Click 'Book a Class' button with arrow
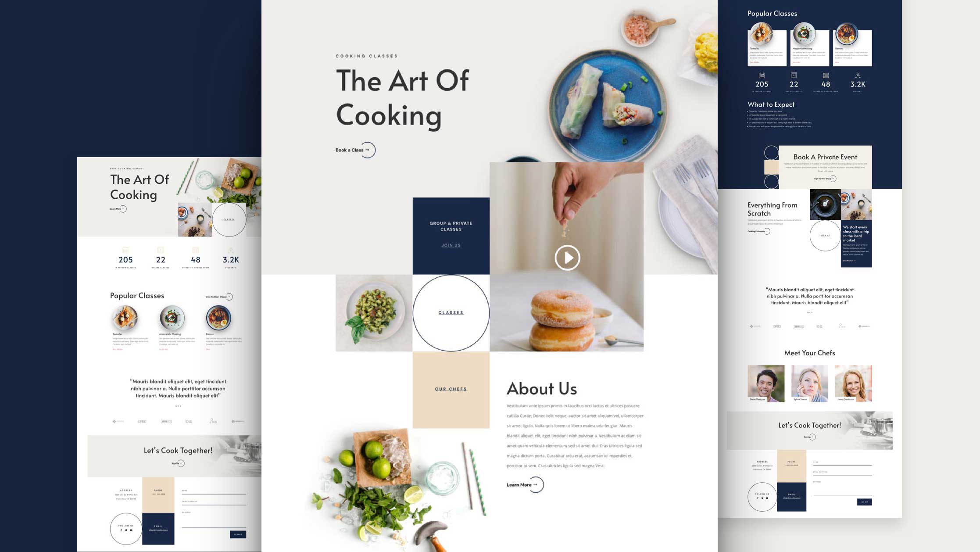The width and height of the screenshot is (980, 552). click(353, 150)
